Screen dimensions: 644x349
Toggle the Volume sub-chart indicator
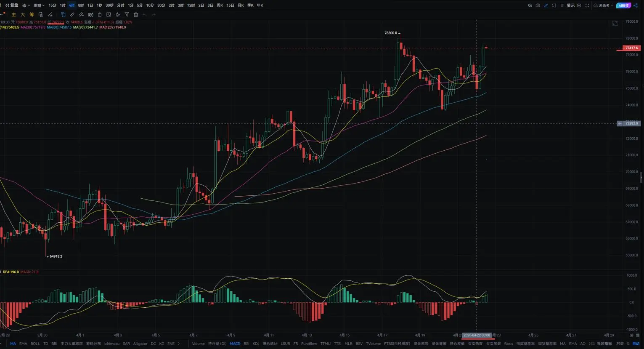coord(198,344)
